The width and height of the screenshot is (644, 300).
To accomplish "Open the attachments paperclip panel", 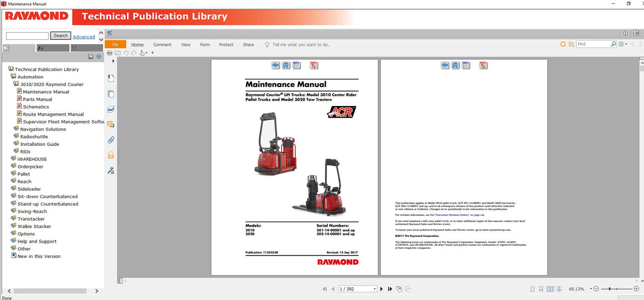I will tap(111, 140).
